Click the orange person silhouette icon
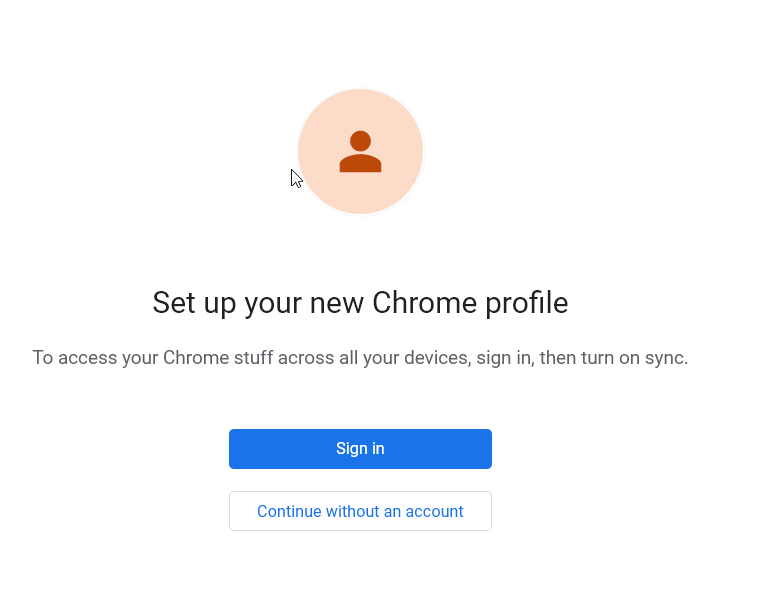This screenshot has height=590, width=781. (360, 151)
